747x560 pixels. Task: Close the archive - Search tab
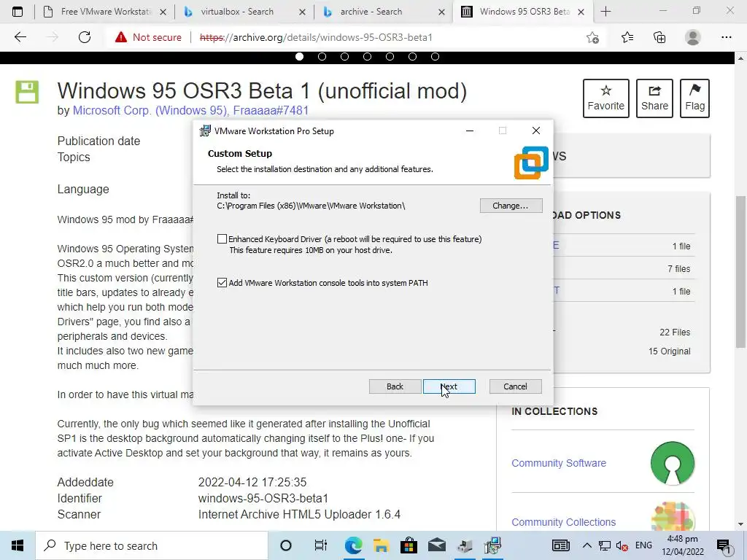click(x=441, y=12)
